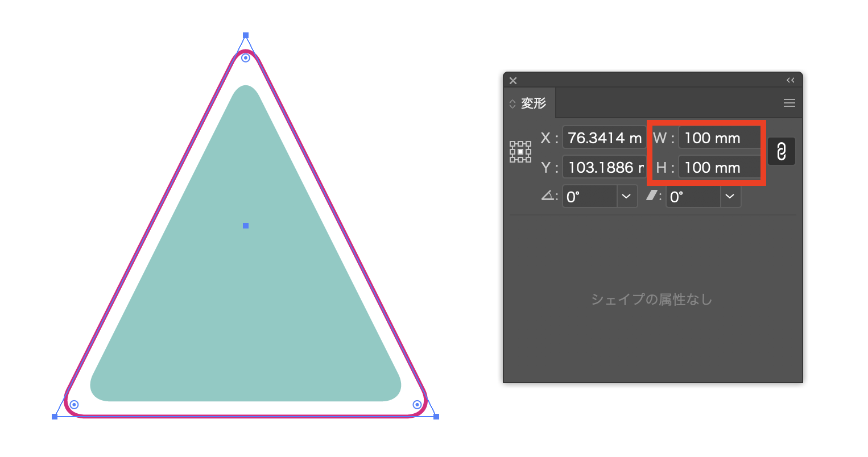Viewport: 868px width, 457px height.
Task: Toggle the constrain width and height proportions link
Action: (781, 152)
